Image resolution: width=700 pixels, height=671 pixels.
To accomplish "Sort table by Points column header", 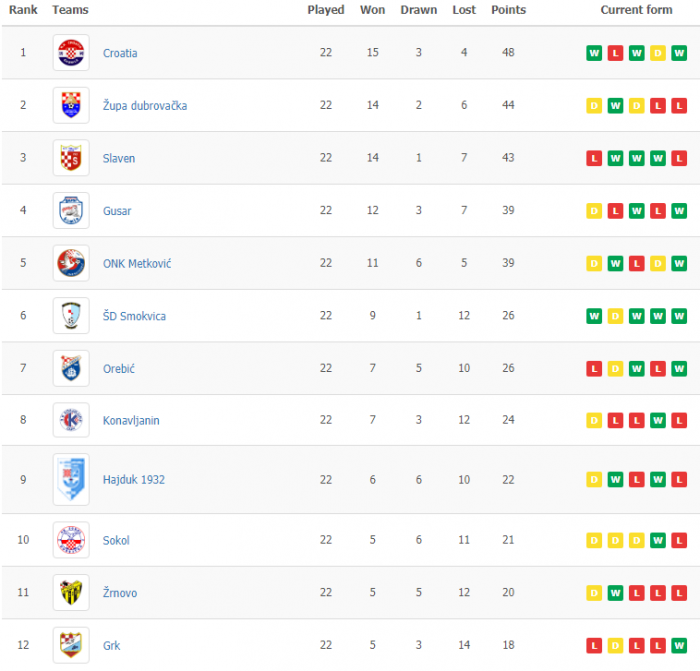I will coord(508,10).
